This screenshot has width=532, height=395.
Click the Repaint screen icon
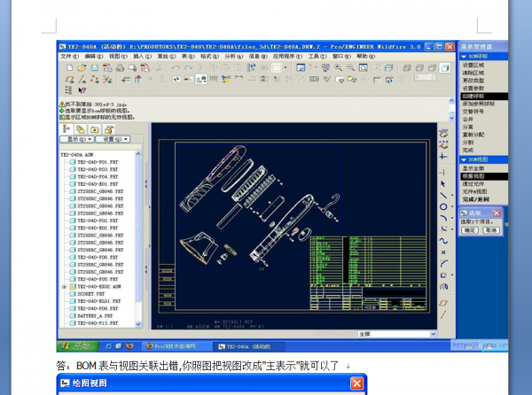point(301,68)
